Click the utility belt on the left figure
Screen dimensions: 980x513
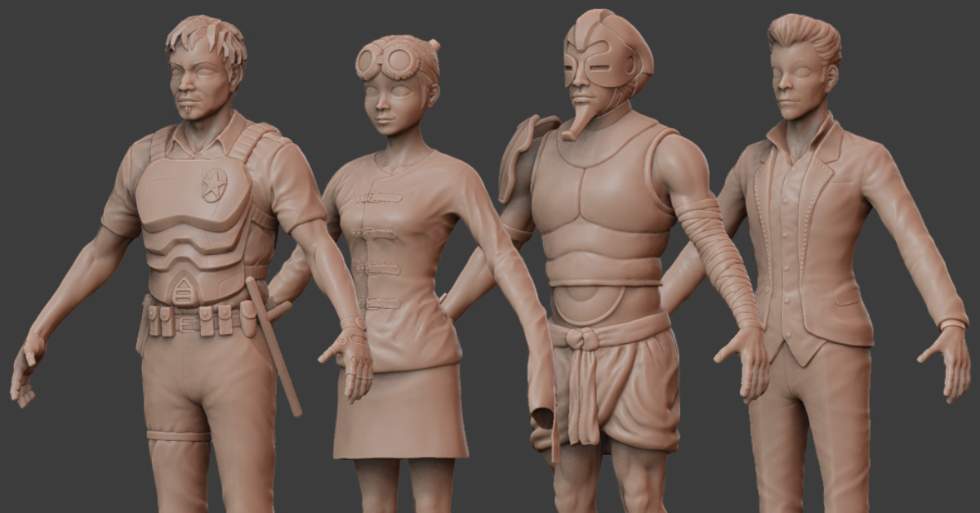coord(192,319)
